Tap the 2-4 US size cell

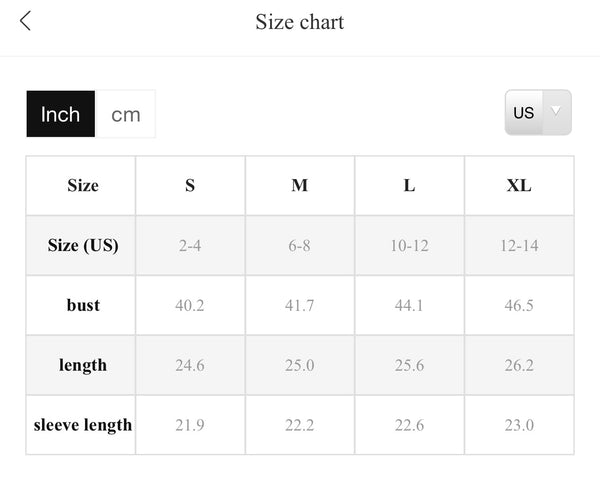pos(190,245)
